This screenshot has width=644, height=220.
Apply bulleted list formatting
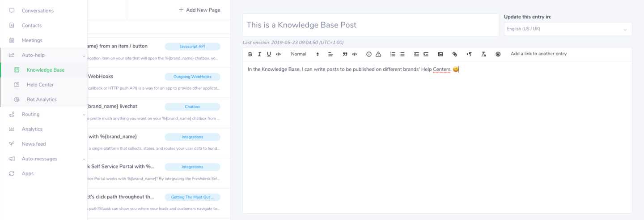402,54
